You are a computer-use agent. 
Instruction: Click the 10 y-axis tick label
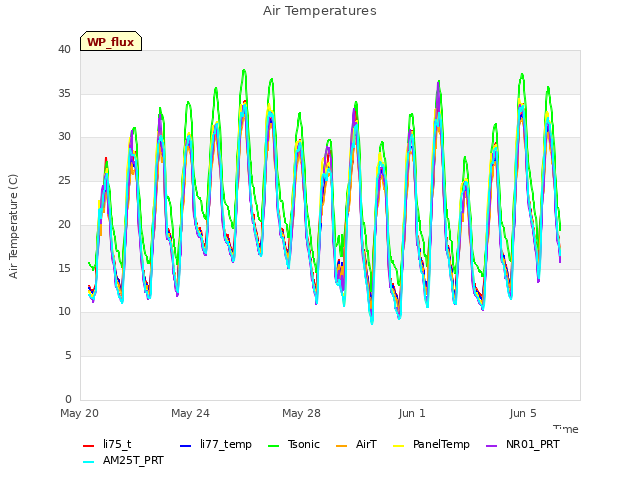click(x=64, y=312)
